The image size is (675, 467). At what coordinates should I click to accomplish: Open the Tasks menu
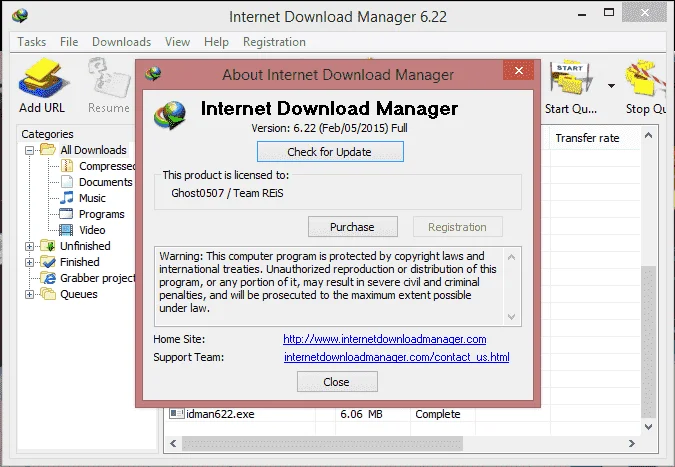point(31,42)
